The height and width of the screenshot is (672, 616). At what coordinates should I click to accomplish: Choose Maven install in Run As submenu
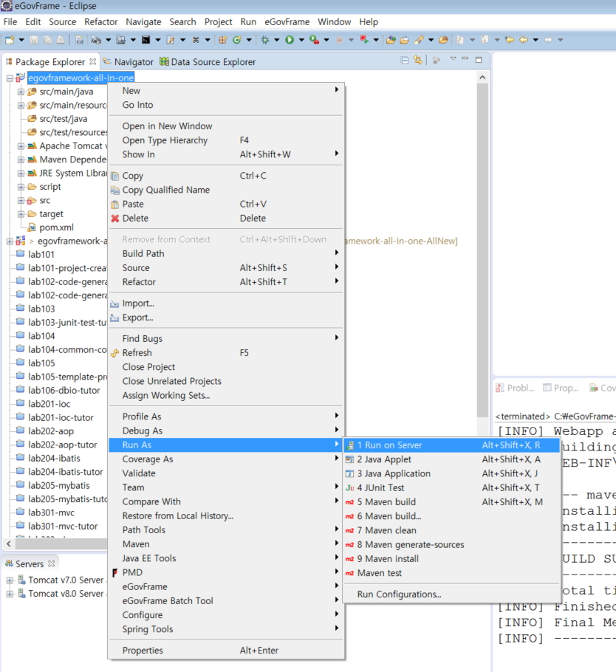(x=388, y=559)
